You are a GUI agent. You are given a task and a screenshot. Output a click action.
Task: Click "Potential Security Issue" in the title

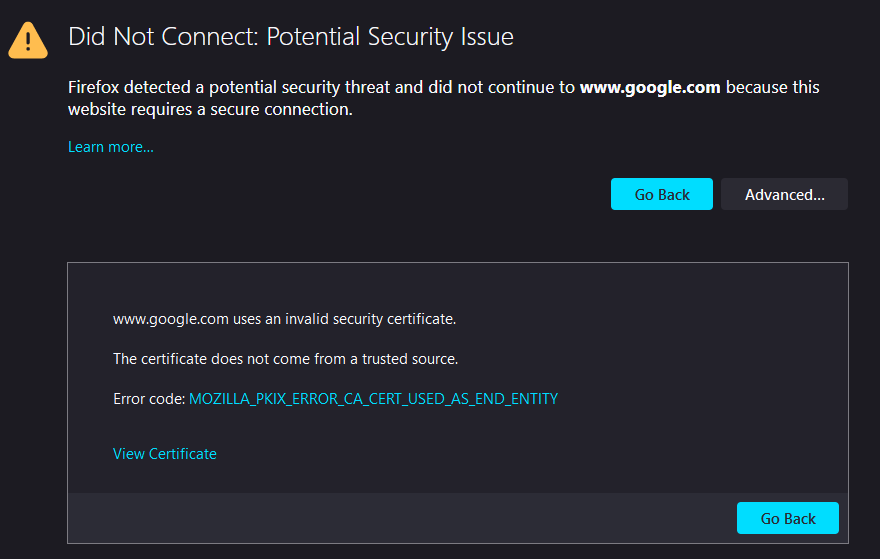pos(390,38)
